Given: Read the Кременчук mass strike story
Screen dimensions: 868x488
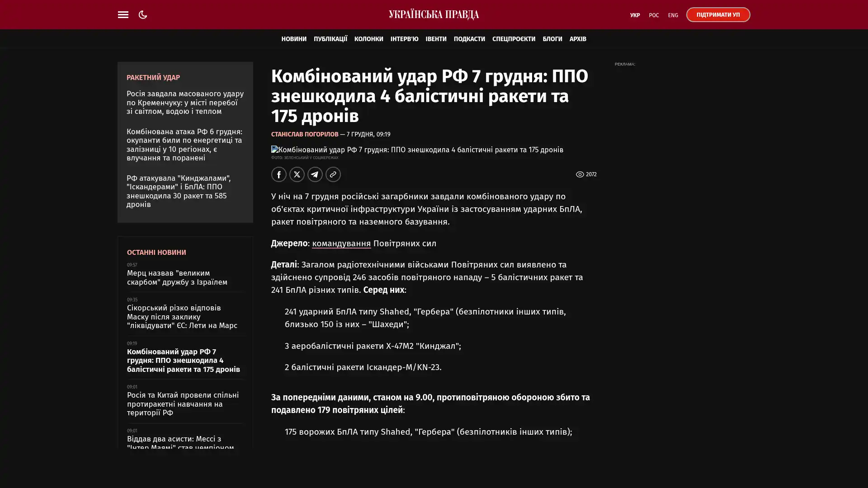Looking at the screenshot, I should click(x=185, y=102).
